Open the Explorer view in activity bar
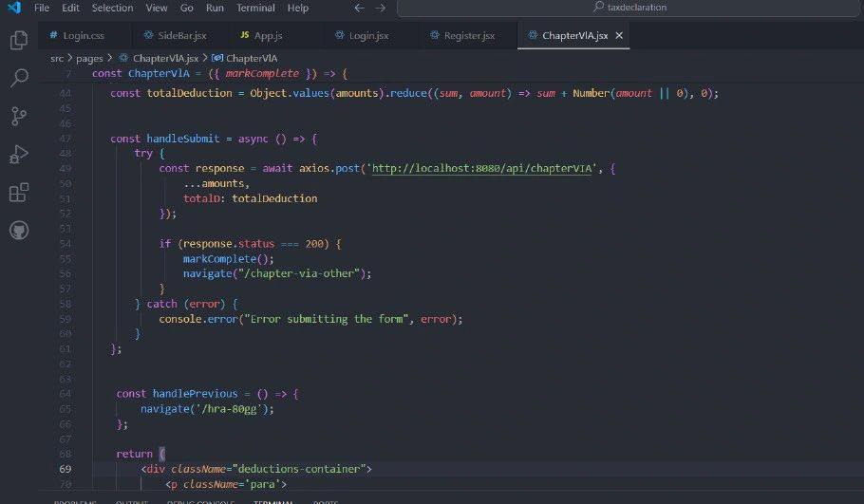864x504 pixels. 18,40
